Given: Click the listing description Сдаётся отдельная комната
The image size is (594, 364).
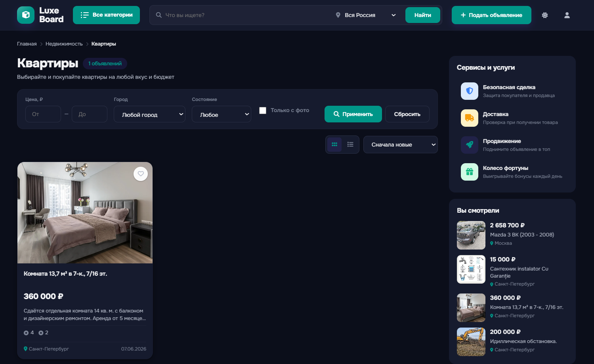Looking at the screenshot, I should pyautogui.click(x=85, y=314).
